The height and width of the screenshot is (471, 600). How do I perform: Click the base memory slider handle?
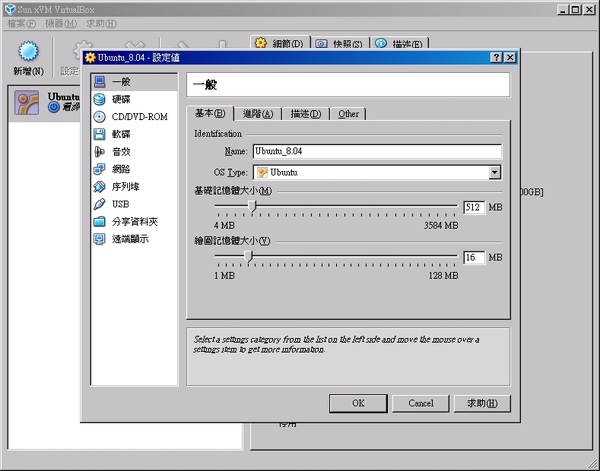[252, 206]
